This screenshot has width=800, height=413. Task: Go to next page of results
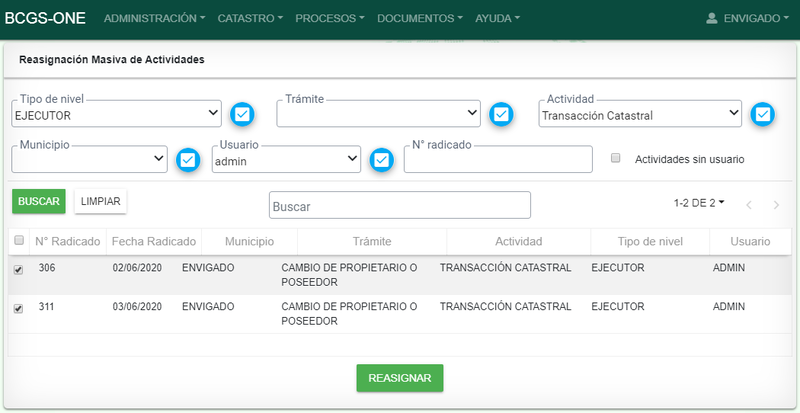click(776, 204)
